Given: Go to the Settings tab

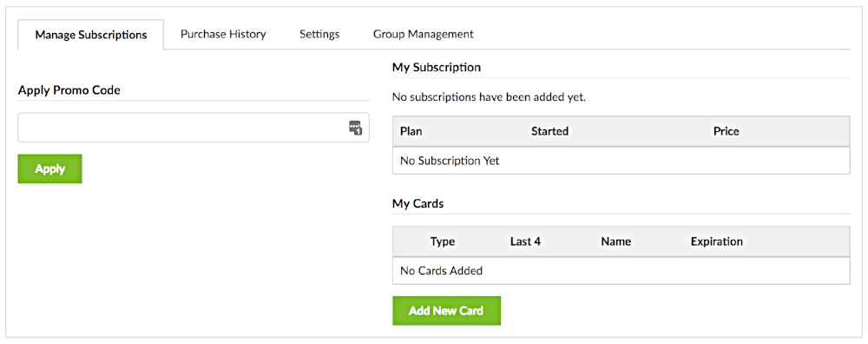Looking at the screenshot, I should [x=319, y=34].
